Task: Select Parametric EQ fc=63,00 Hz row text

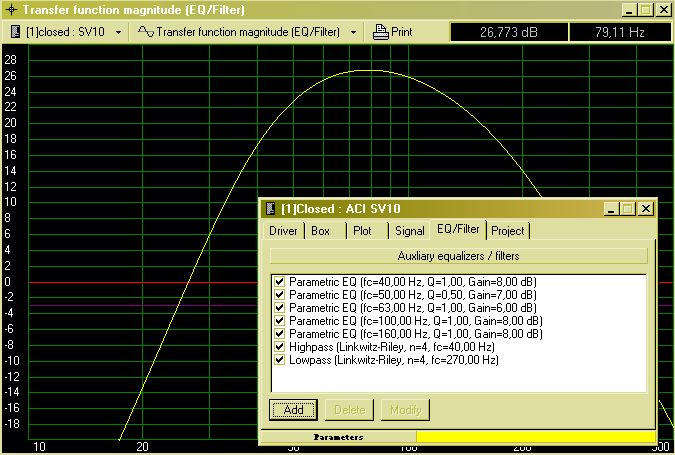Action: tap(413, 308)
